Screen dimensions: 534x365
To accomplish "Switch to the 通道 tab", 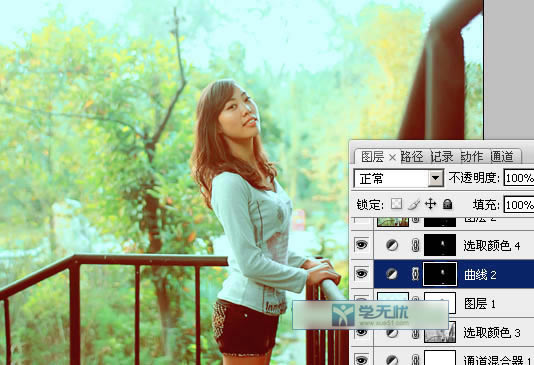I will (502, 157).
